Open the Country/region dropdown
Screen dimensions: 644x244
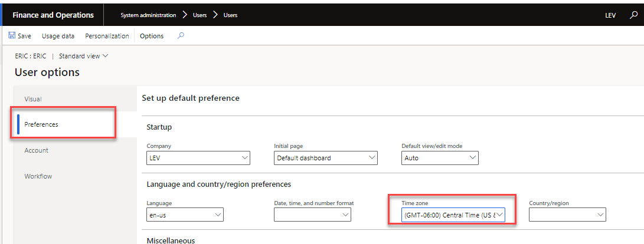[x=568, y=215]
